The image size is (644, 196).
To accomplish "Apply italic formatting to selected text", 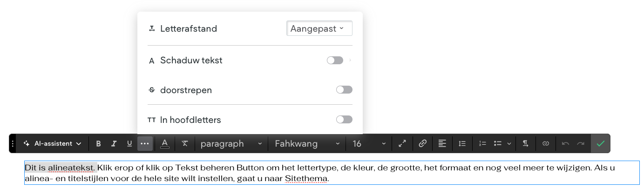I will [114, 144].
